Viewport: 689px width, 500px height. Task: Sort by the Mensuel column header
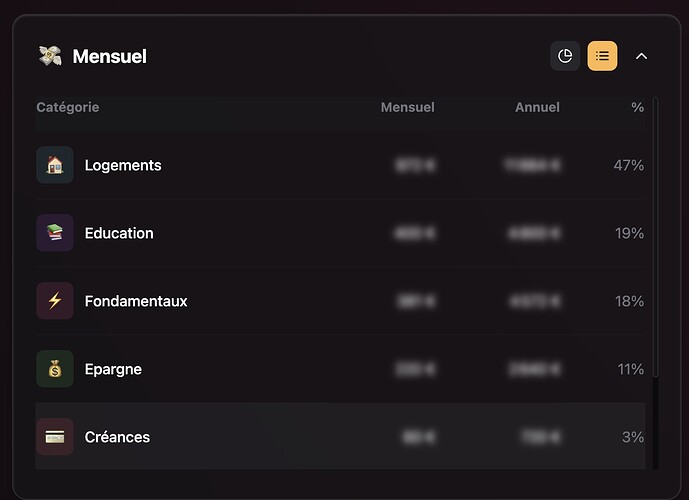[407, 107]
